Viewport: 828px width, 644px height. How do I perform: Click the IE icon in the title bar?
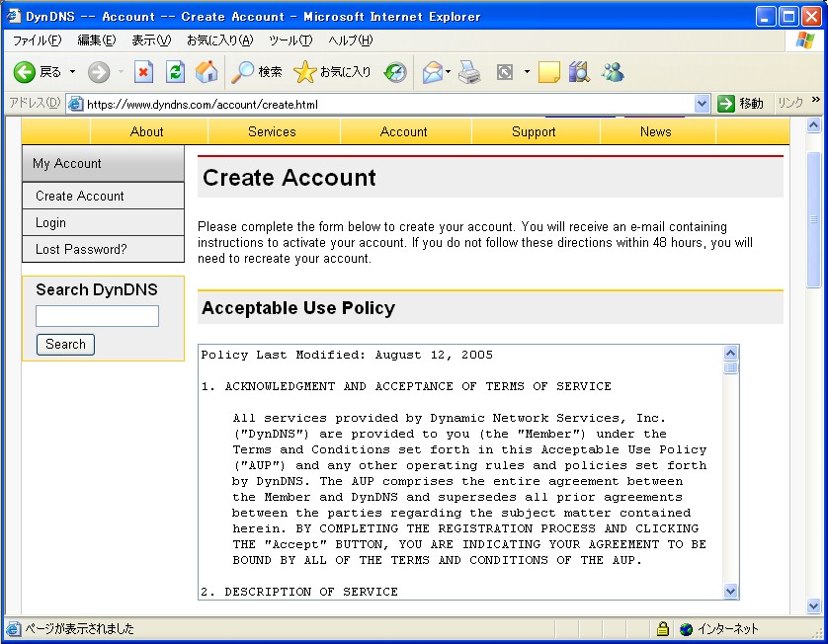pyautogui.click(x=14, y=17)
